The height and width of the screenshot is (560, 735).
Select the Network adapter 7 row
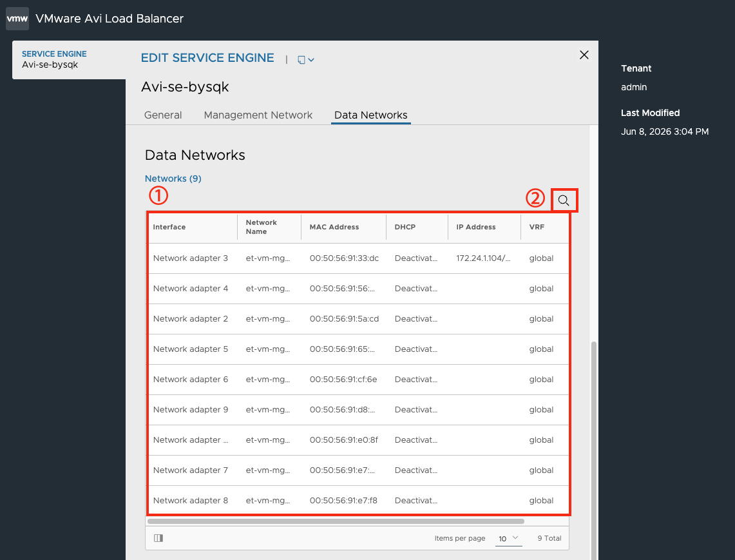(358, 470)
